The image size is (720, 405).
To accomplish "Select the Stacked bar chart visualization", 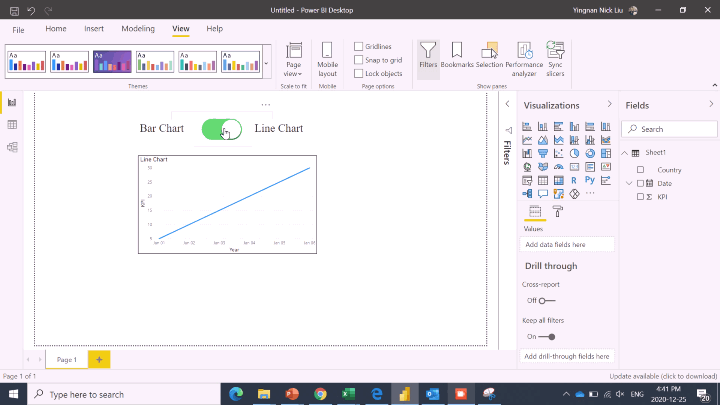I will 527,126.
